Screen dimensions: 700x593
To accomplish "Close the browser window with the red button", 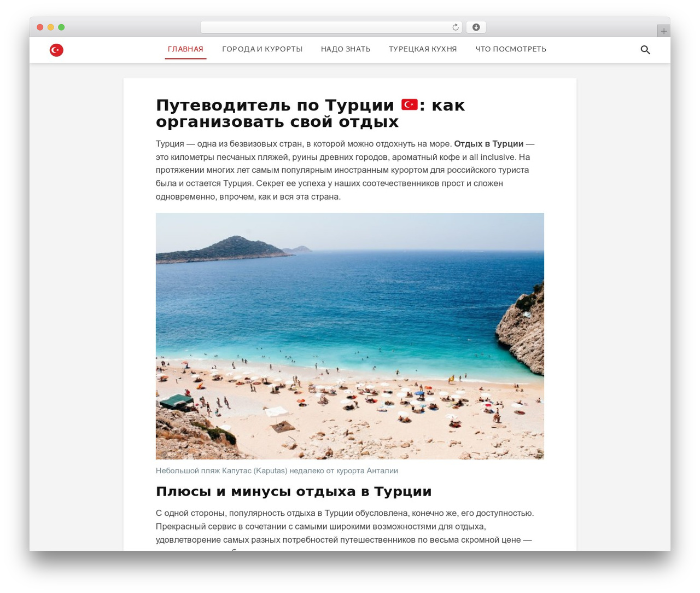I will 40,27.
